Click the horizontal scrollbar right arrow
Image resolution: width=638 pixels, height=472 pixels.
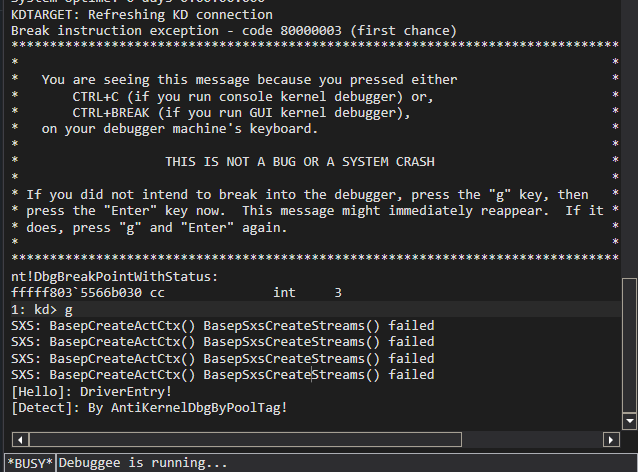pyautogui.click(x=611, y=439)
